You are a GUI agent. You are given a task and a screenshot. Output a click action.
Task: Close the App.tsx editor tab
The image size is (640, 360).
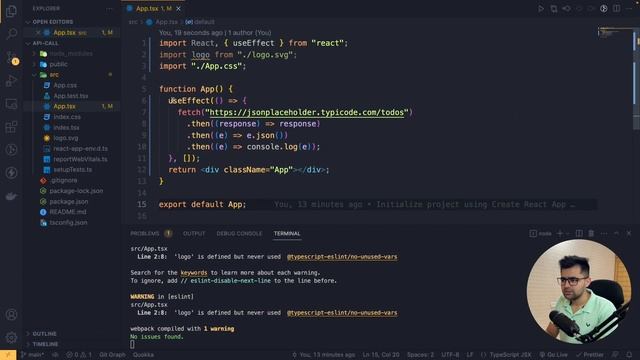pyautogui.click(x=178, y=8)
